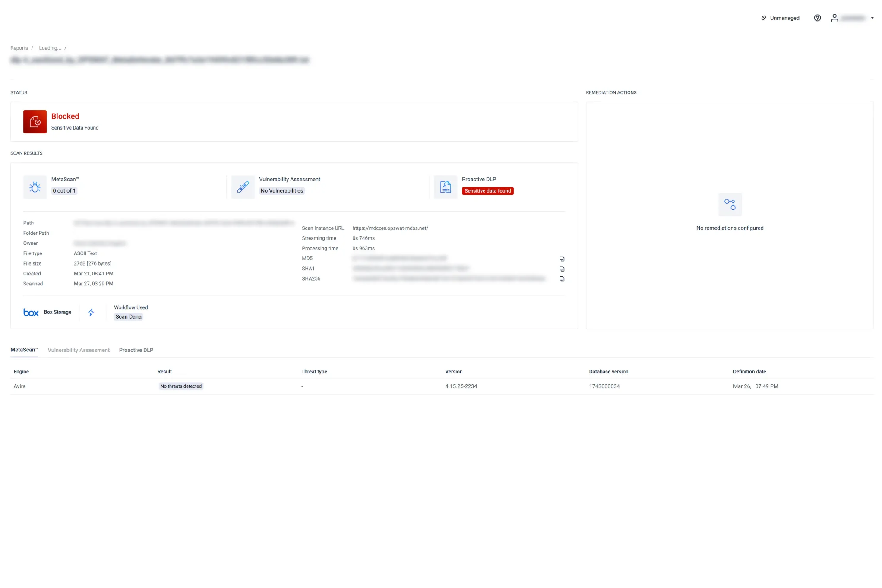
Task: Click the workflow lightning bolt icon
Action: (91, 312)
